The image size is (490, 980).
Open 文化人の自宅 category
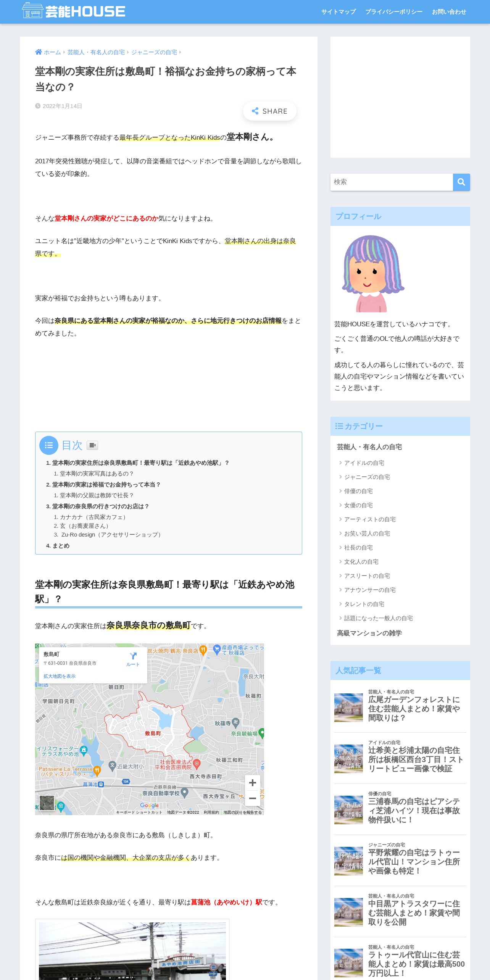[x=361, y=562]
